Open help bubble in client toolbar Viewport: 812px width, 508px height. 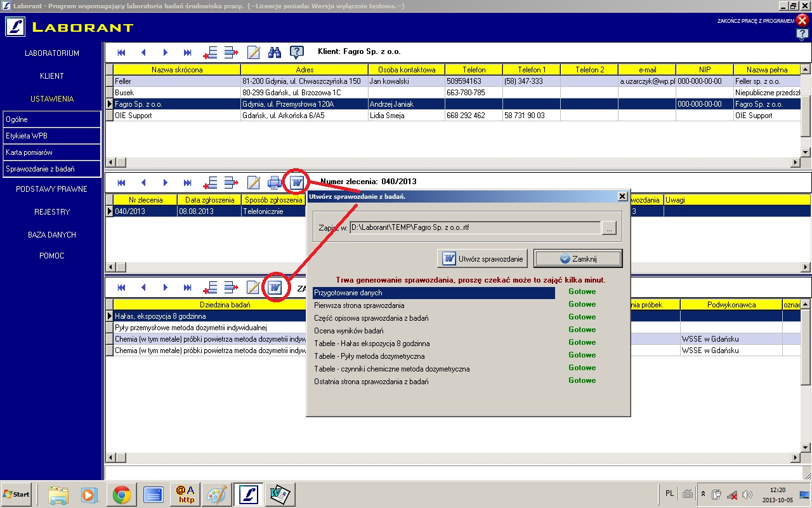(x=297, y=52)
